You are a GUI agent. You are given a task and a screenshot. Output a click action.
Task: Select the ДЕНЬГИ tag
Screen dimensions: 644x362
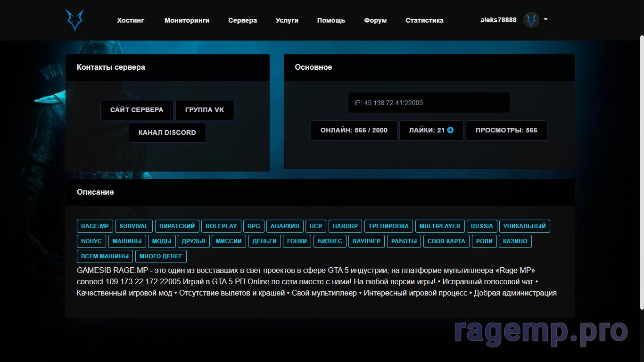pos(264,241)
